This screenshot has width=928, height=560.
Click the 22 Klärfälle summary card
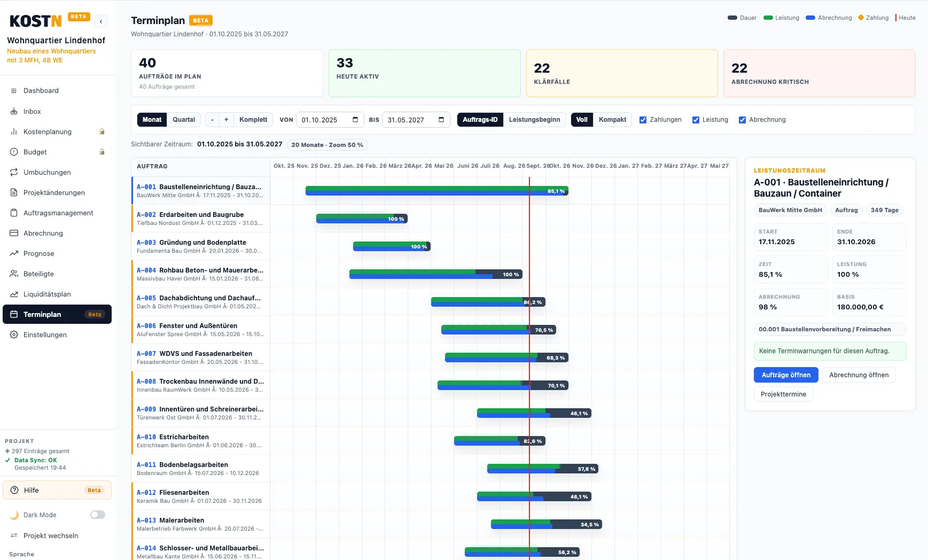622,73
